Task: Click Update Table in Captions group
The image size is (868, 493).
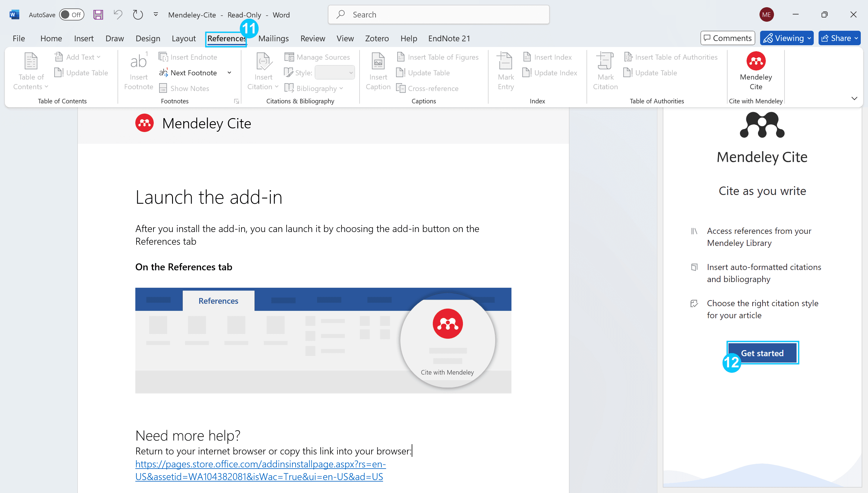Action: (x=423, y=72)
